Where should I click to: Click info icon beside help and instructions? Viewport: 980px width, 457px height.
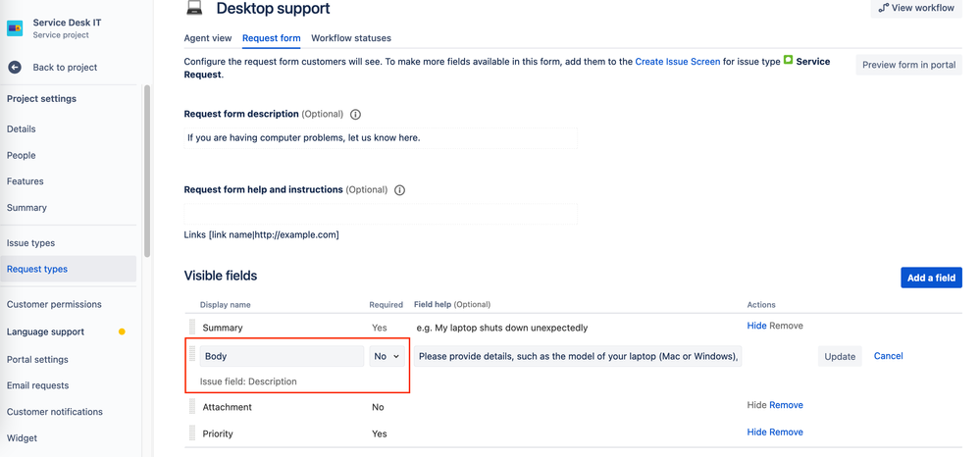(x=399, y=190)
